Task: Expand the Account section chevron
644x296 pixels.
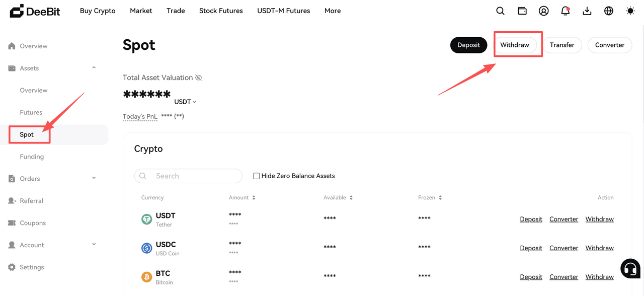Action: 94,245
